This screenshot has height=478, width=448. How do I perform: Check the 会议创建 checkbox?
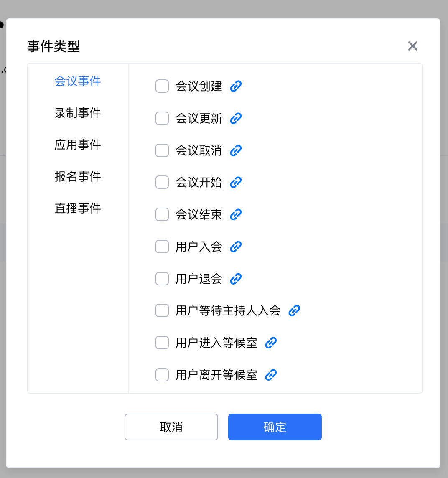(162, 86)
